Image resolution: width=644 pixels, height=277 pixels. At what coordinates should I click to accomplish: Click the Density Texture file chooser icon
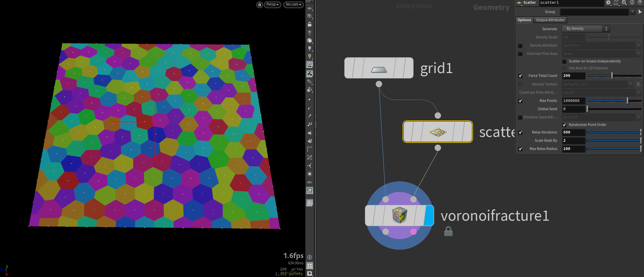(639, 84)
